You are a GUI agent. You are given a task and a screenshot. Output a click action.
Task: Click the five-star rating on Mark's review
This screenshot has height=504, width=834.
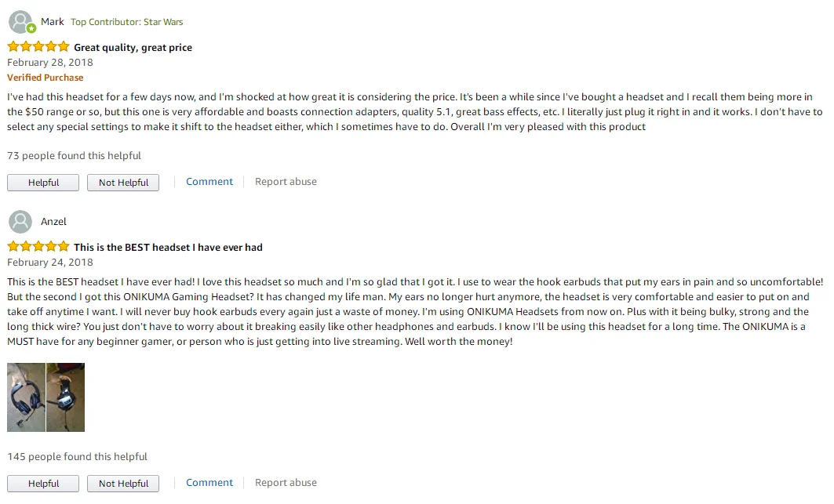coord(38,47)
